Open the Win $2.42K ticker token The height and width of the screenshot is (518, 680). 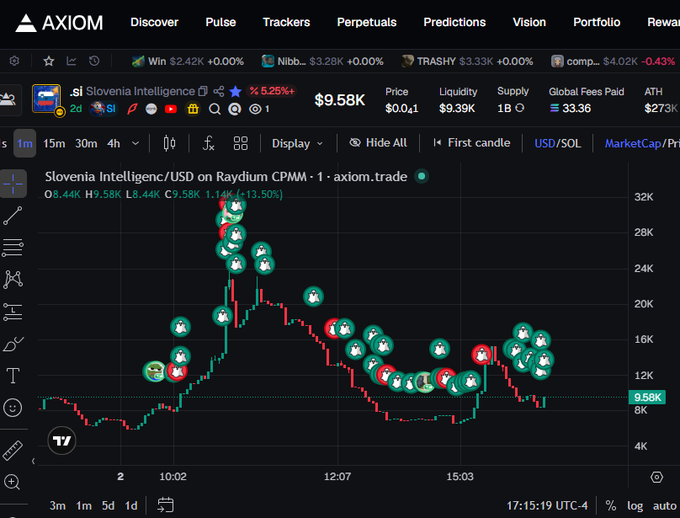188,61
